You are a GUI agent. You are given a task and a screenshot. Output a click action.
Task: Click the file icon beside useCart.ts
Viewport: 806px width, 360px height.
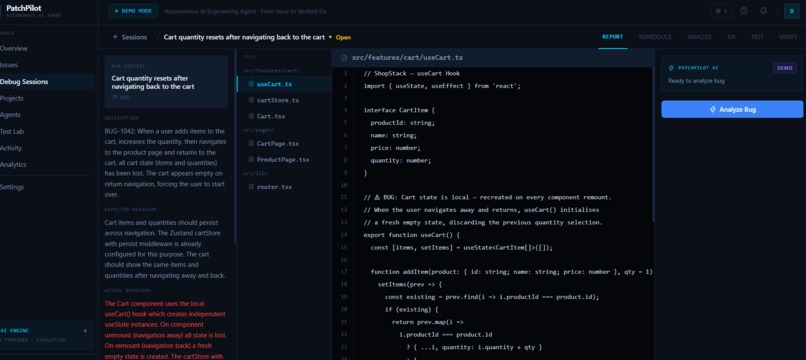(x=251, y=84)
